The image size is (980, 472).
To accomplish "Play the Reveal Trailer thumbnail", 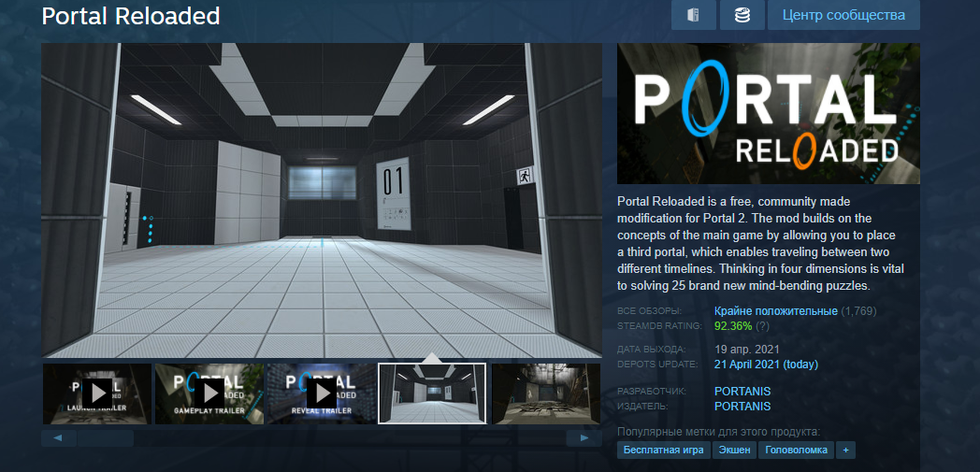I will click(322, 394).
